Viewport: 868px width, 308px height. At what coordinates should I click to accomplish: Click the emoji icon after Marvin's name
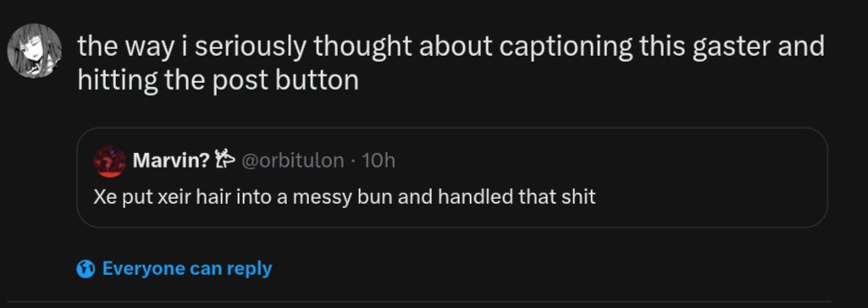(x=225, y=161)
